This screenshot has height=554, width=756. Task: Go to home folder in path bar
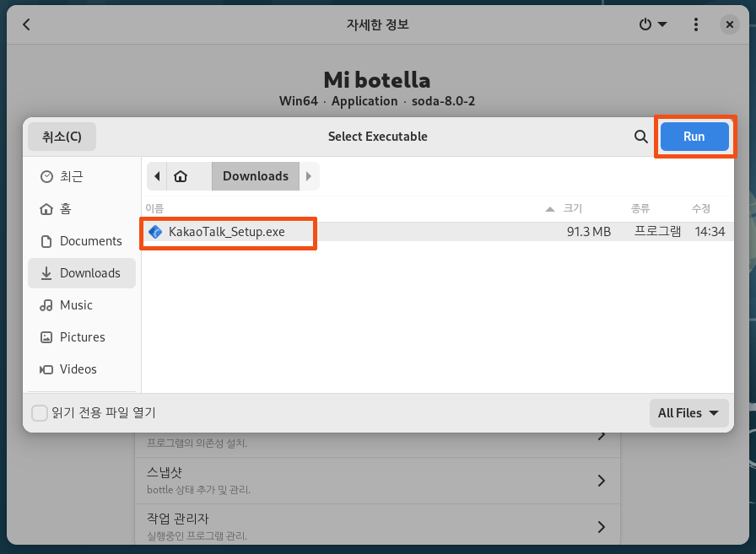pos(181,176)
